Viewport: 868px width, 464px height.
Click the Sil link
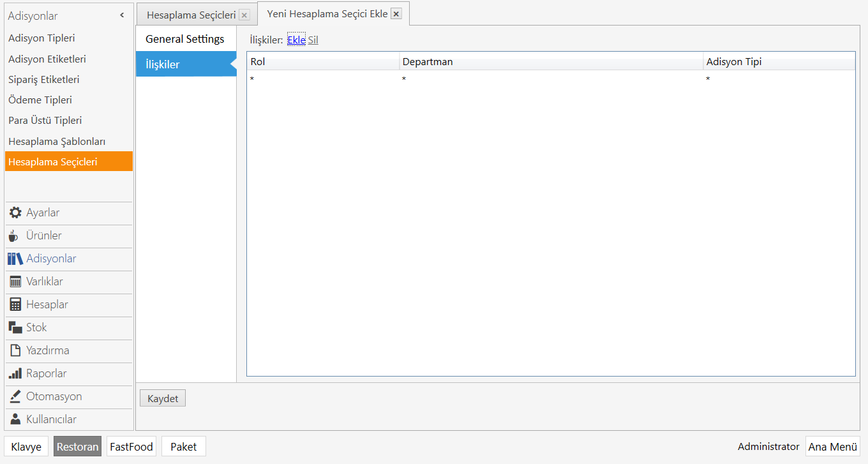[x=313, y=40]
